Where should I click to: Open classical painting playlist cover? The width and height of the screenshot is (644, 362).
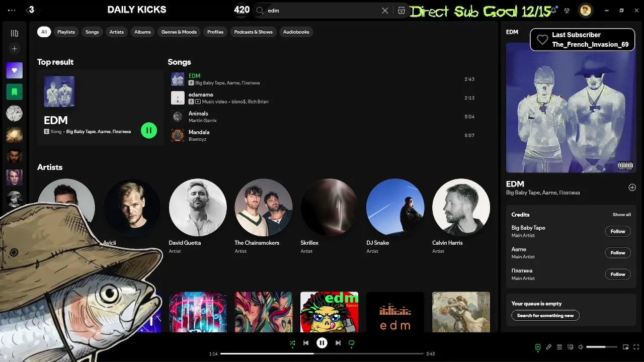coord(461,312)
